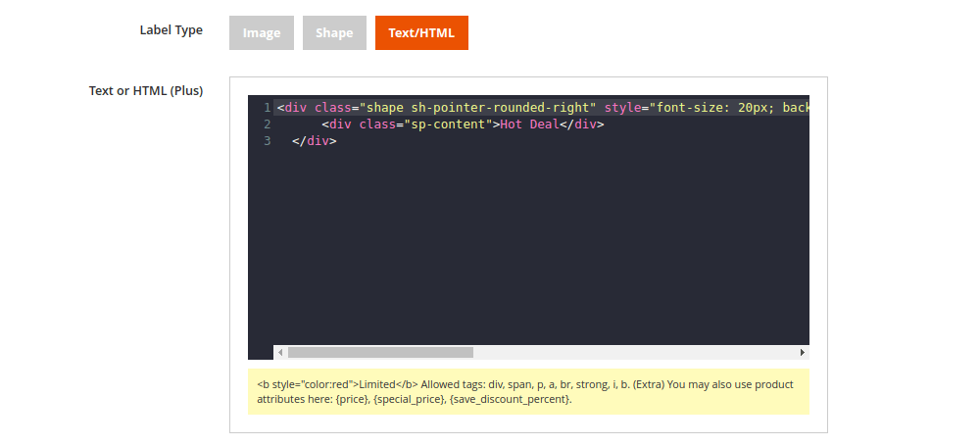The width and height of the screenshot is (980, 446).
Task: Click the "Allowed tags" note text
Action: (x=453, y=384)
